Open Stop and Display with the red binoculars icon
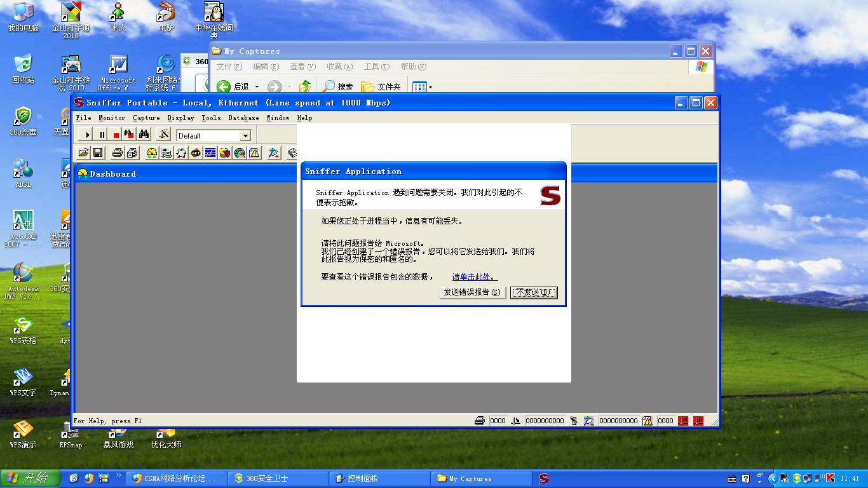The width and height of the screenshot is (868, 488). click(x=129, y=134)
